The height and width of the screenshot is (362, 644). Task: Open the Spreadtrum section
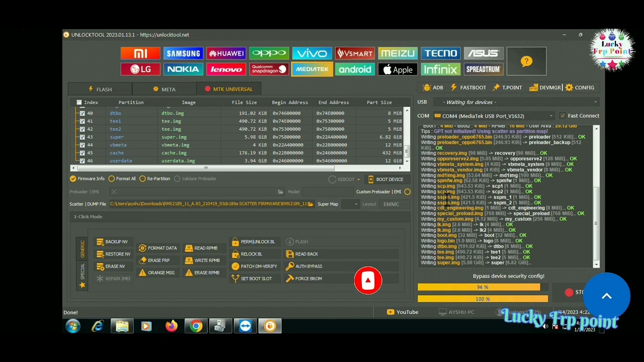(x=484, y=69)
